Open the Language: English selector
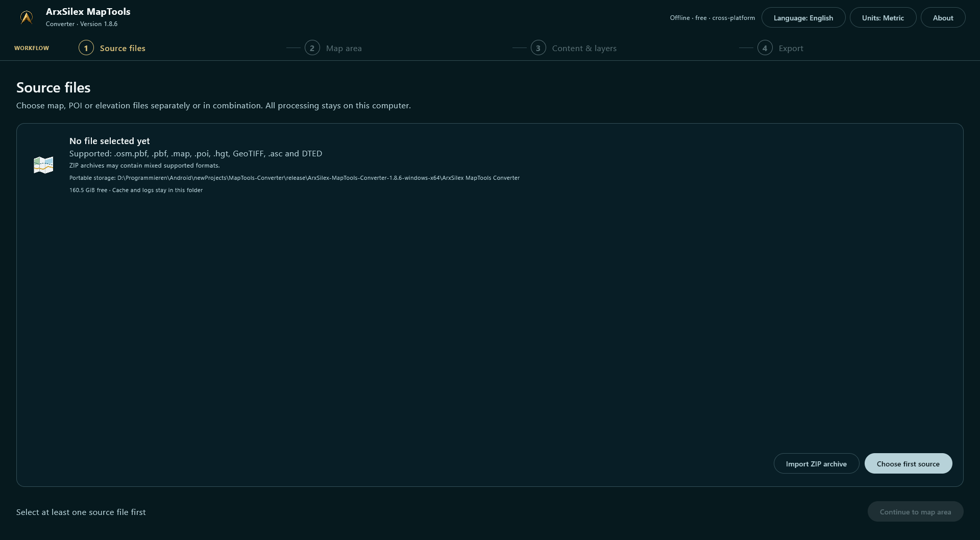980x540 pixels. [803, 18]
